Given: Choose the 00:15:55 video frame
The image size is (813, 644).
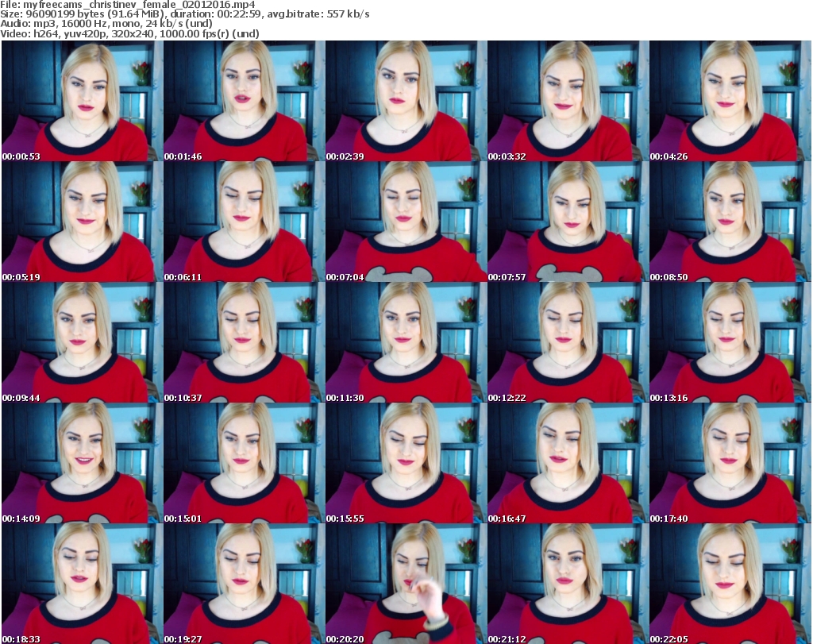Looking at the screenshot, I should pyautogui.click(x=406, y=464).
